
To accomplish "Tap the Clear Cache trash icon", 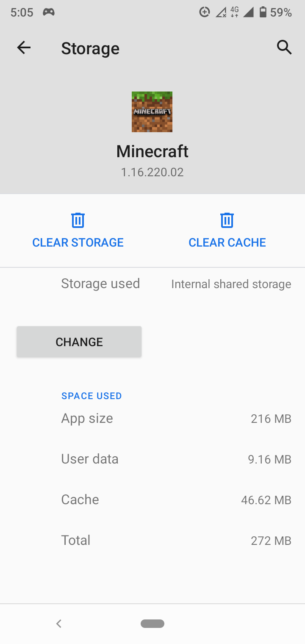I will click(227, 220).
